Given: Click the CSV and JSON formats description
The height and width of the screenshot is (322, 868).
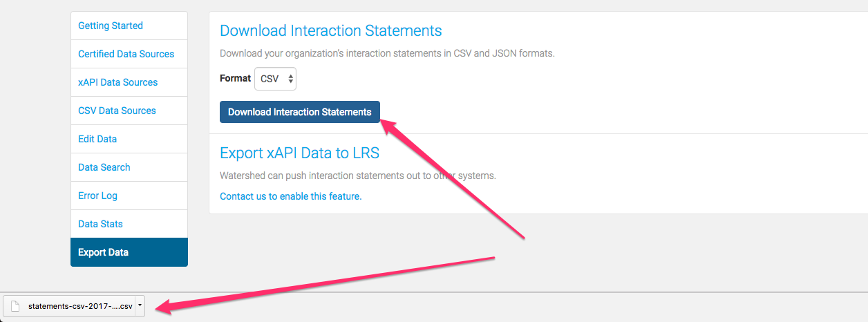Looking at the screenshot, I should click(387, 53).
